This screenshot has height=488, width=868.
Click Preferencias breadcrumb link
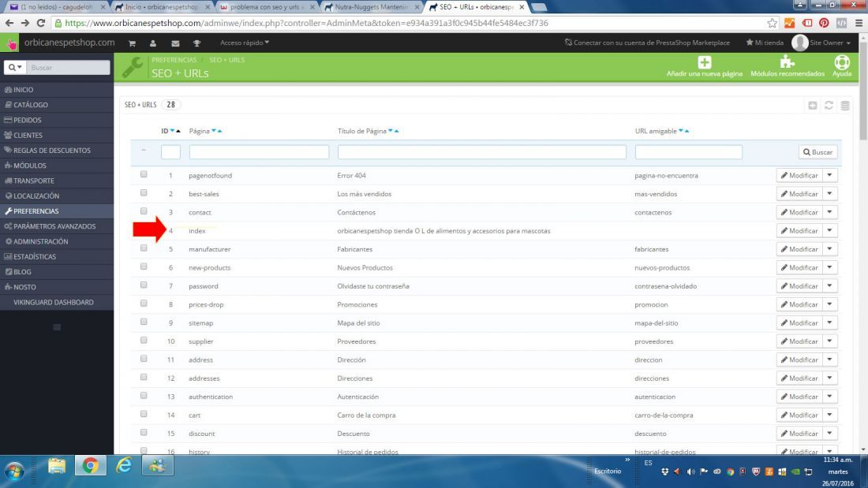(x=174, y=60)
